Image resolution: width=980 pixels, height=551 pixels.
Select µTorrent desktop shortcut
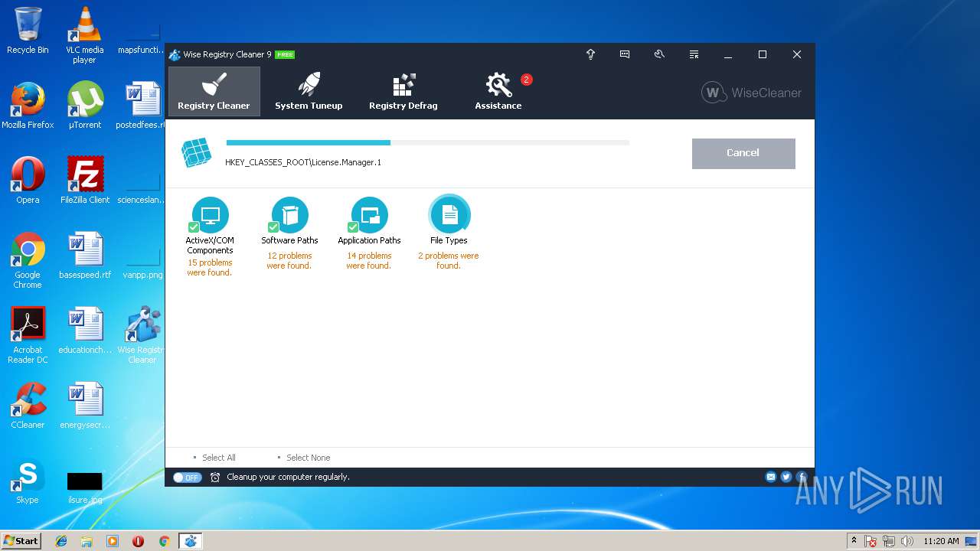pyautogui.click(x=84, y=106)
